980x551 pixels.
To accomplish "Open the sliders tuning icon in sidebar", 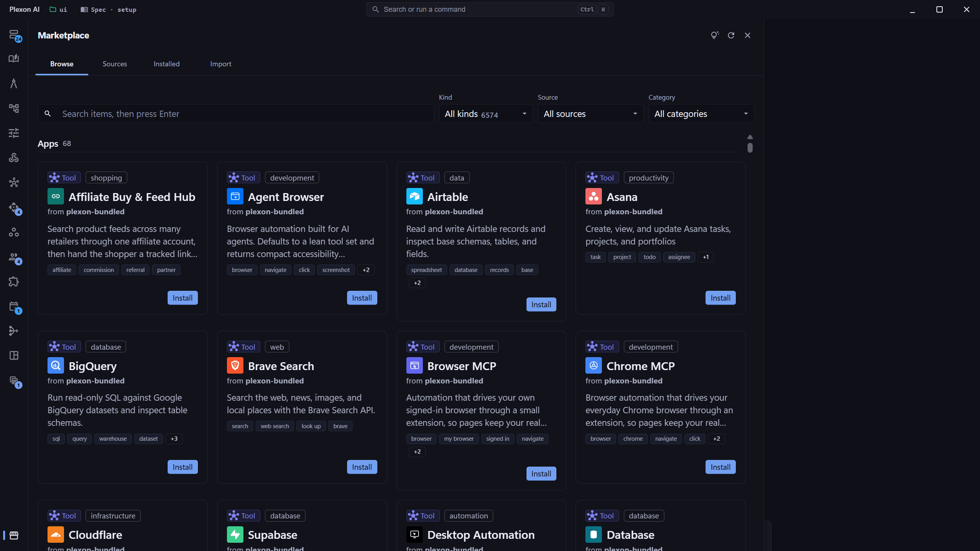I will (14, 133).
